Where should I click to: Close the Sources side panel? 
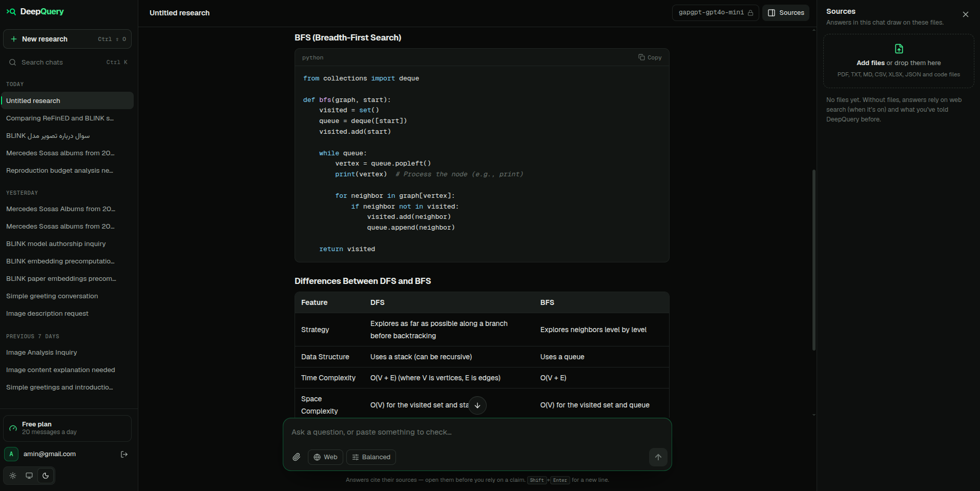[x=965, y=14]
